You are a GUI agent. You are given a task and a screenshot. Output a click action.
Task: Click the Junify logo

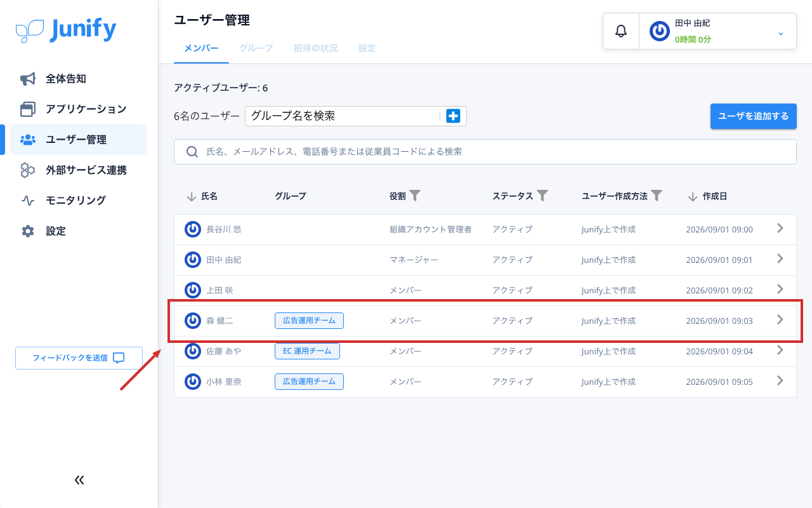point(66,30)
